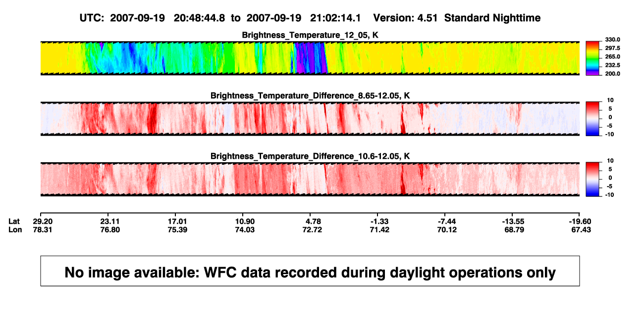Click the 12.05 brightness temperature image strip

(310, 58)
